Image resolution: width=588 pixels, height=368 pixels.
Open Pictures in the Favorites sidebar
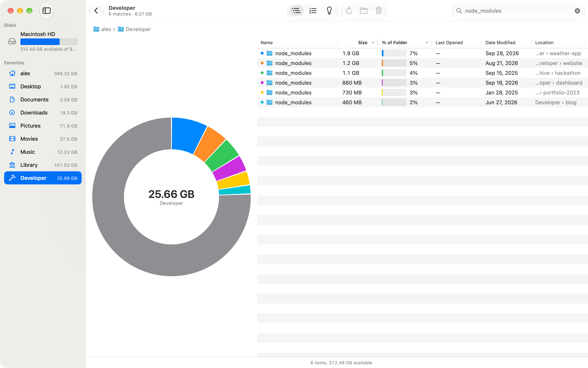43,126
